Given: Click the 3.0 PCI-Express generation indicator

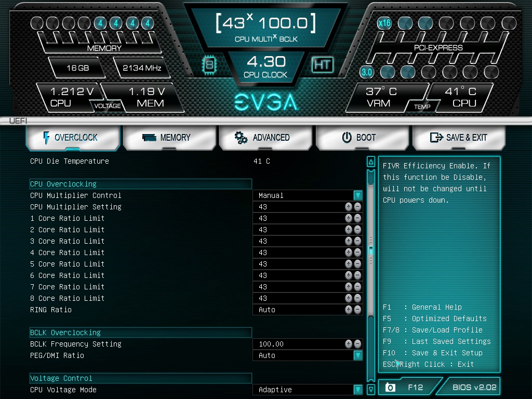Looking at the screenshot, I should (x=367, y=72).
